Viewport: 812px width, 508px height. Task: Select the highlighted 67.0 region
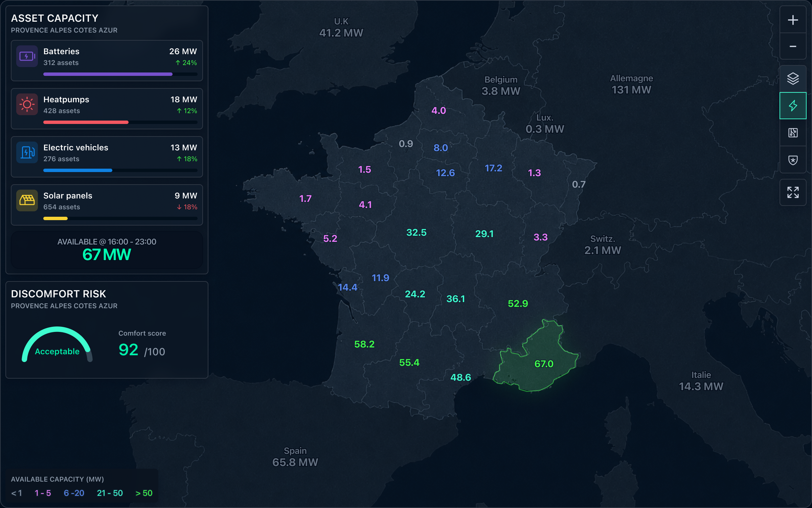point(544,364)
